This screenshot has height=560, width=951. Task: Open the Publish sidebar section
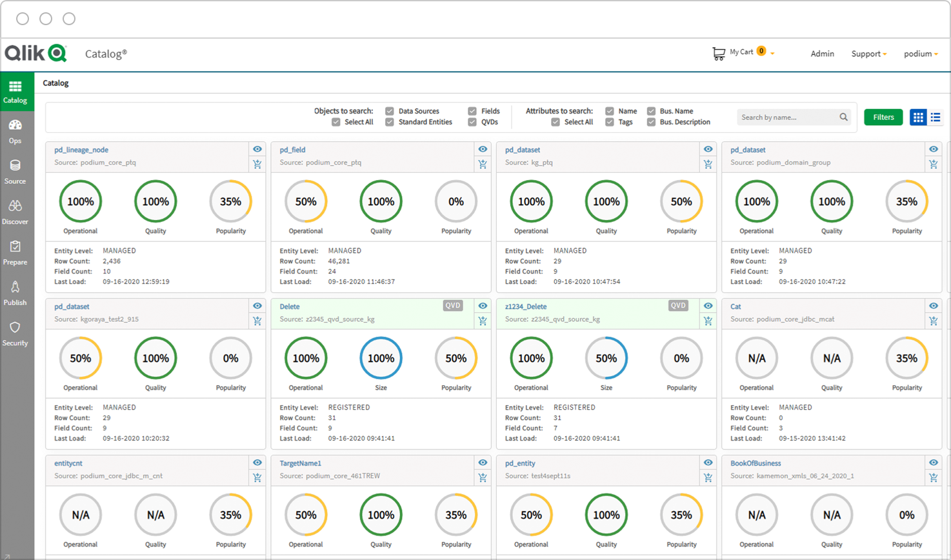(15, 294)
